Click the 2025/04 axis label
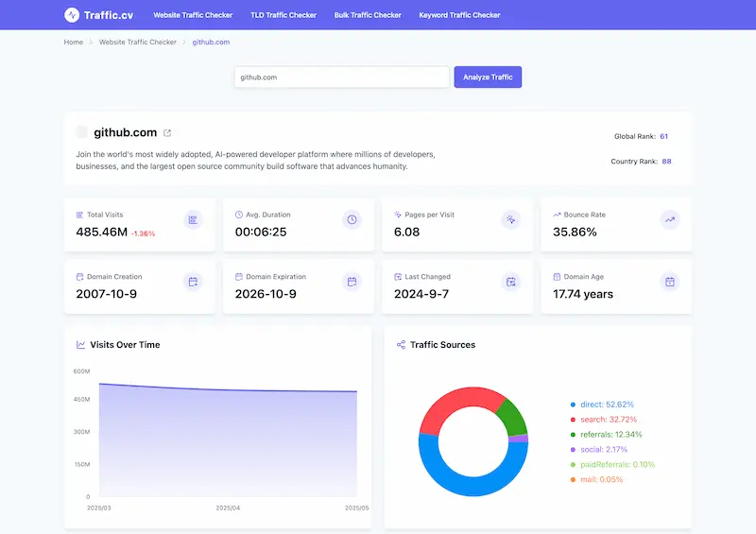This screenshot has width=756, height=534. [228, 508]
